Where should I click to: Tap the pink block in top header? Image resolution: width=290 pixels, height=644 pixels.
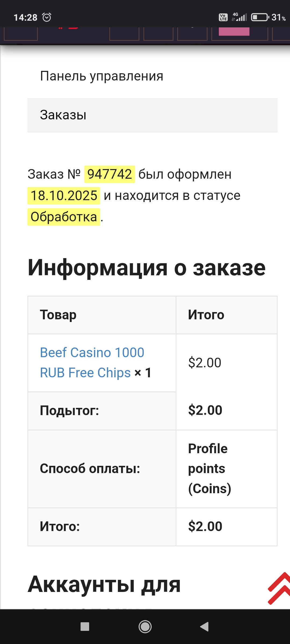tap(234, 31)
